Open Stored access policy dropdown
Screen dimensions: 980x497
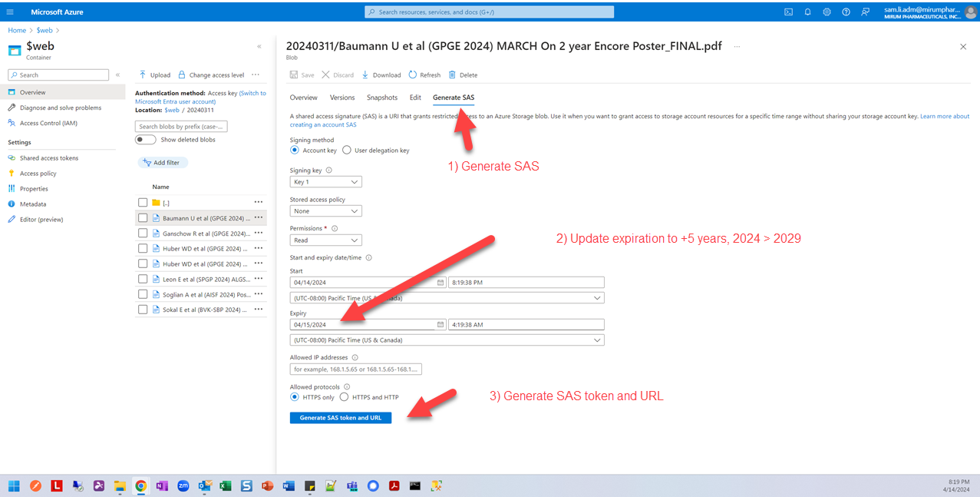tap(326, 211)
